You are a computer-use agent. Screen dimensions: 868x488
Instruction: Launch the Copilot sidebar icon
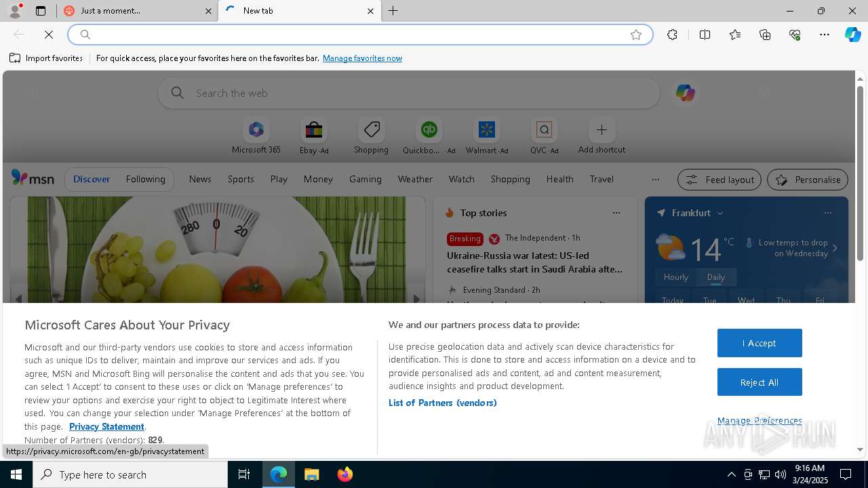pos(852,35)
